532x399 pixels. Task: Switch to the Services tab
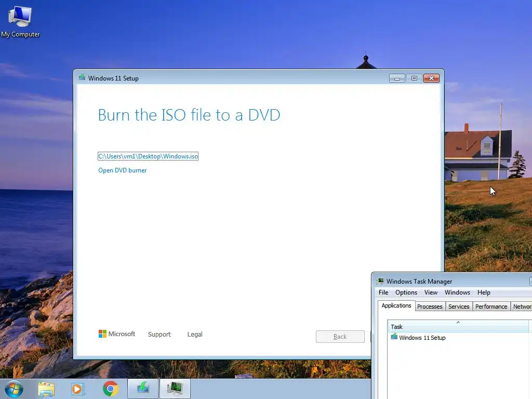point(459,307)
